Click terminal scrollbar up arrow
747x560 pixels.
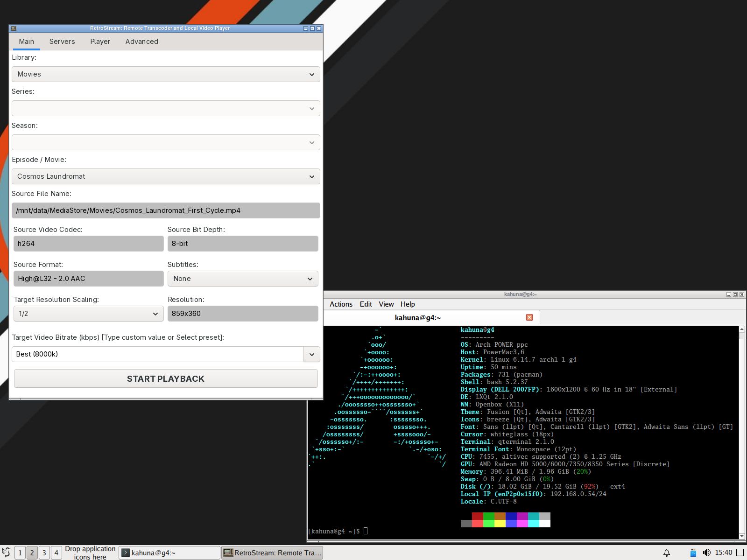point(742,329)
